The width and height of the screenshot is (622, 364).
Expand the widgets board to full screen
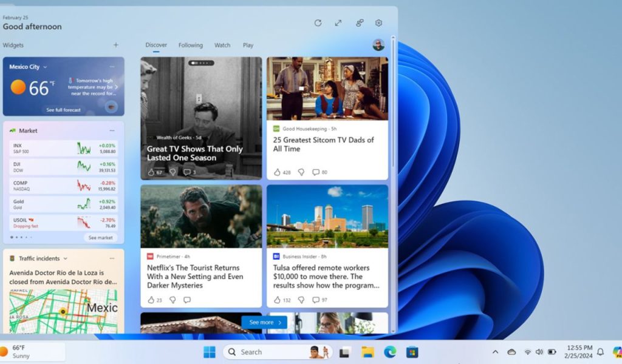pyautogui.click(x=338, y=22)
